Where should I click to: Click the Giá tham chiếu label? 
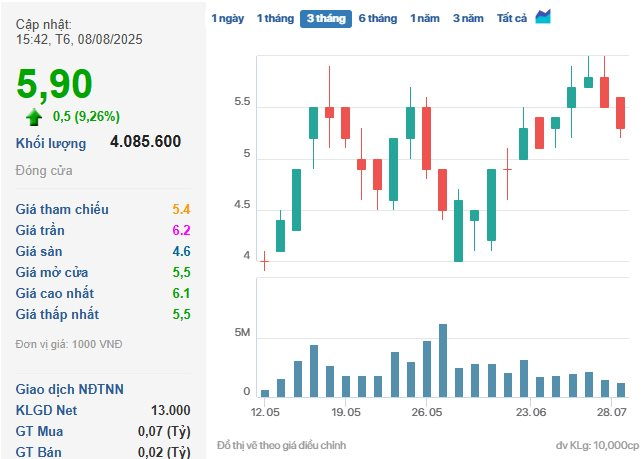[62, 209]
